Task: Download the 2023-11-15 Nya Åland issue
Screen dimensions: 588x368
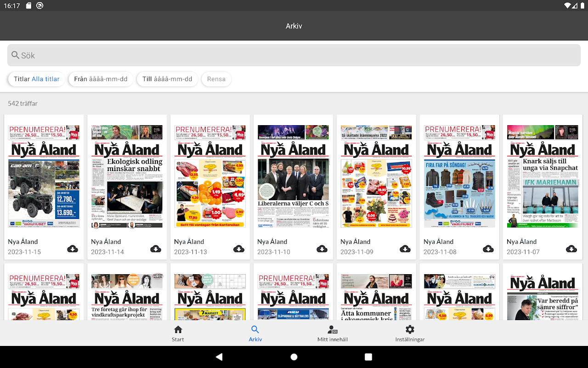Action: click(x=73, y=249)
